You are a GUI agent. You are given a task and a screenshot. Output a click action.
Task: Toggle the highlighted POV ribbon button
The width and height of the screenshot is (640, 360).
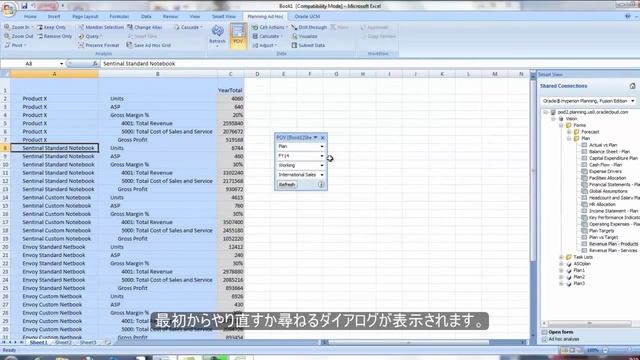point(238,35)
